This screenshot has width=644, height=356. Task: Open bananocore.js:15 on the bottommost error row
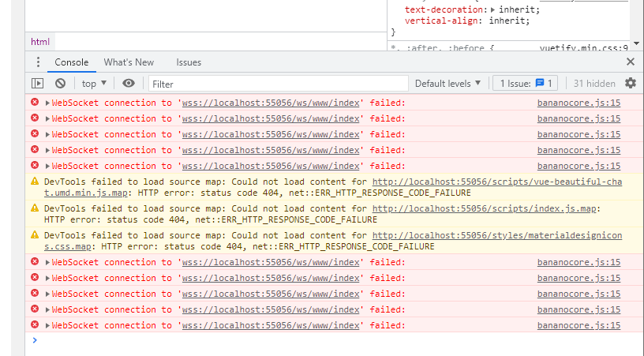pyautogui.click(x=578, y=325)
